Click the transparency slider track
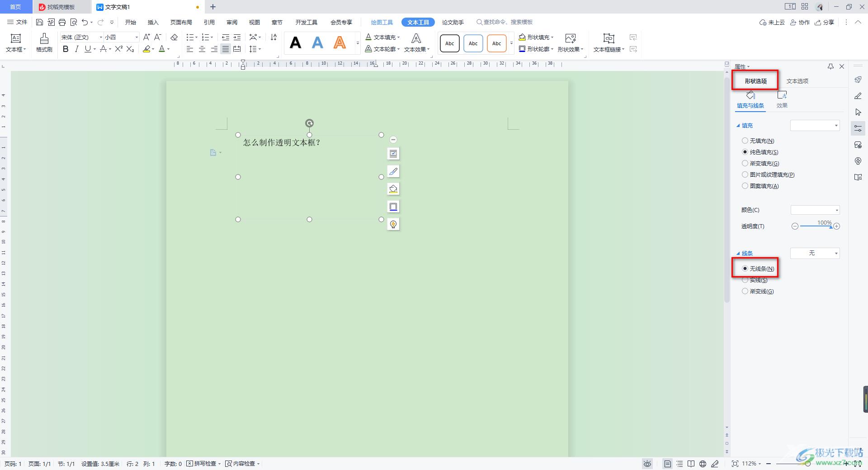The image size is (868, 470). (816, 226)
